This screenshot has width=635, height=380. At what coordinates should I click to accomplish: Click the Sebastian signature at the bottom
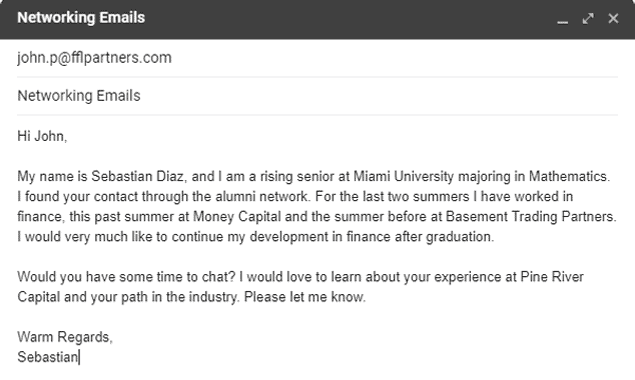(x=47, y=357)
